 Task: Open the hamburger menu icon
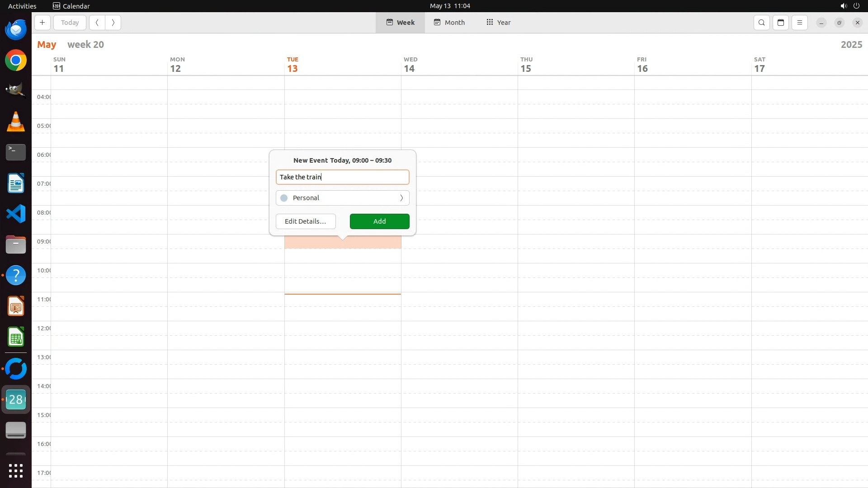(800, 23)
